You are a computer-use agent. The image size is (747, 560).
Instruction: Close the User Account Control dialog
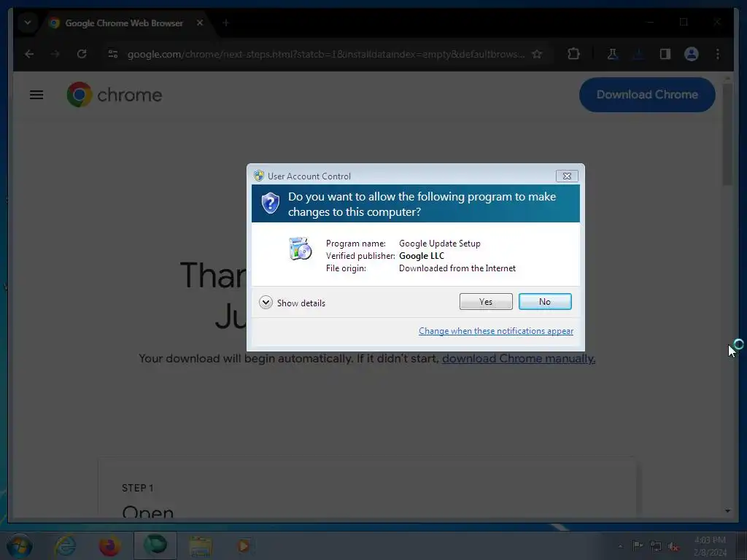click(567, 176)
